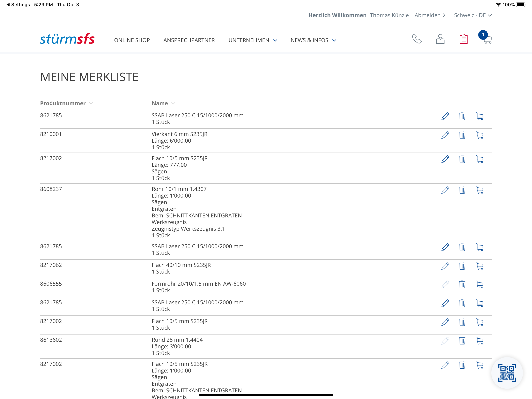Open the Schweiz - DE language selector
The width and height of the screenshot is (532, 399).
(473, 15)
